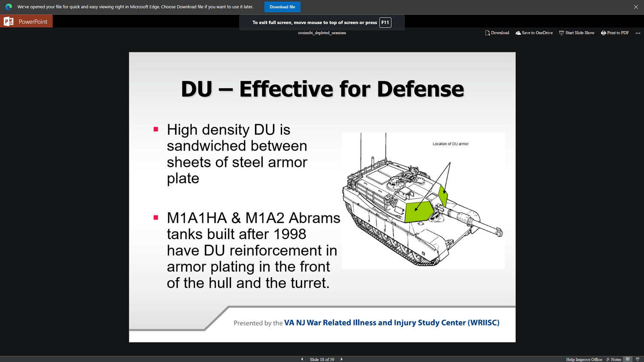The width and height of the screenshot is (644, 362).
Task: Click the Save to OneDrive cloud icon
Action: (518, 33)
